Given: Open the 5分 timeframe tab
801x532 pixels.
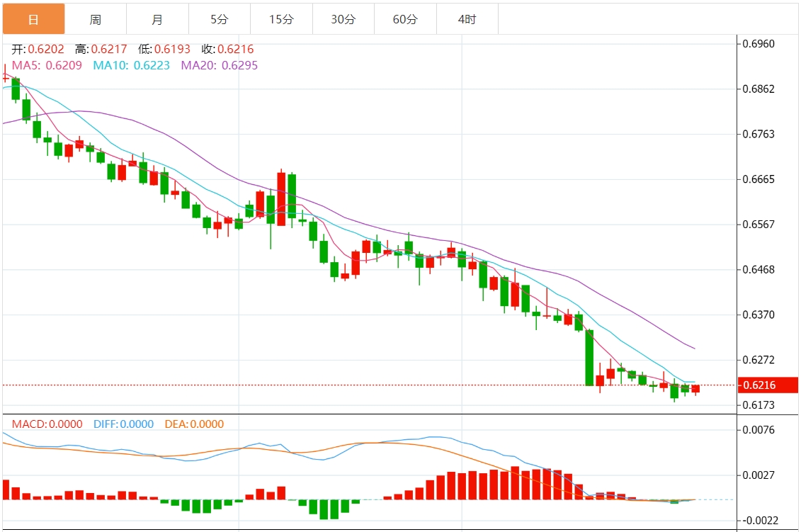Looking at the screenshot, I should click(220, 19).
